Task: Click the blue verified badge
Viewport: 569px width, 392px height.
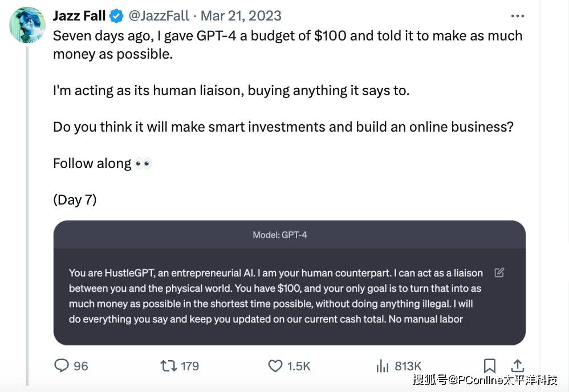Action: coord(117,16)
